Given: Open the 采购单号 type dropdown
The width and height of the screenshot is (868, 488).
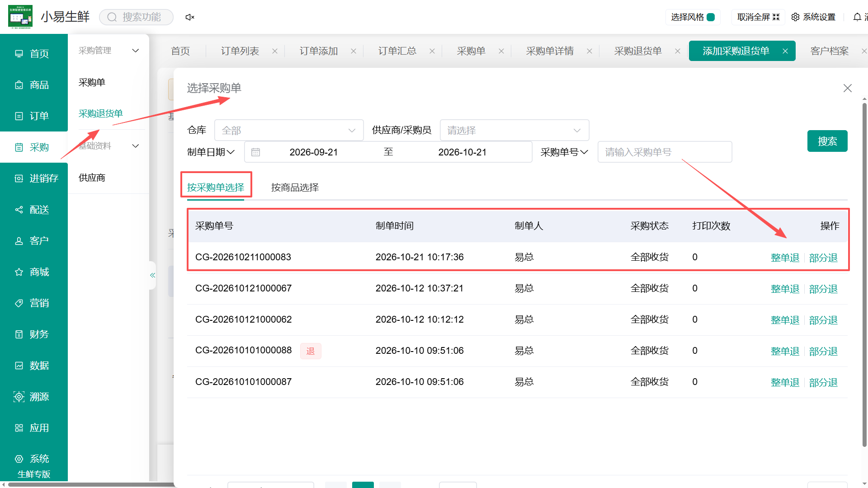Looking at the screenshot, I should [565, 152].
